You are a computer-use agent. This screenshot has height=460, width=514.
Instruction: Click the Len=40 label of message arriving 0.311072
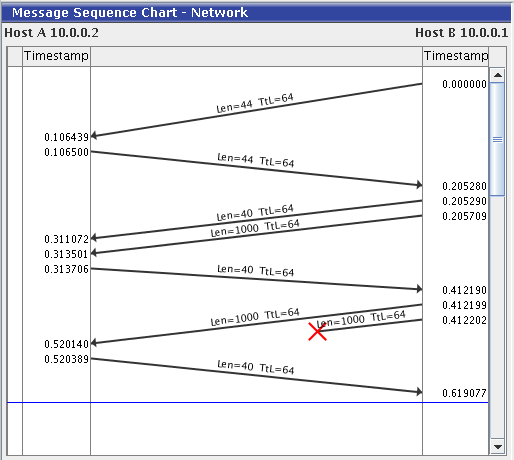pos(255,213)
